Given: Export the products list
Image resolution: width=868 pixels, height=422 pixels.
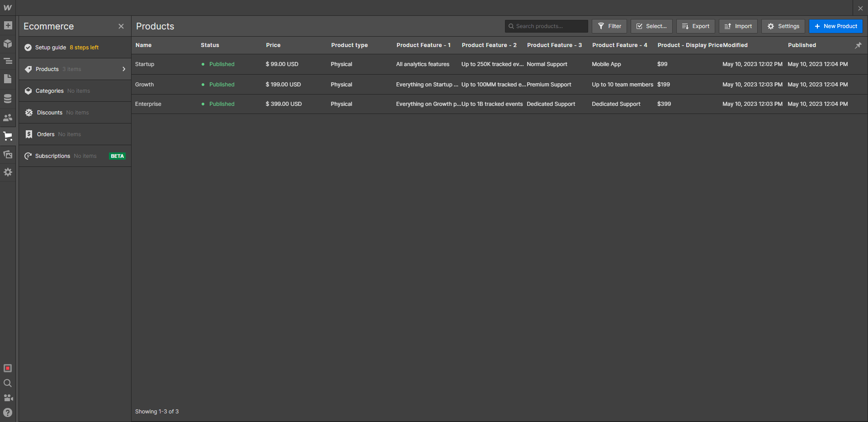Looking at the screenshot, I should (x=695, y=26).
